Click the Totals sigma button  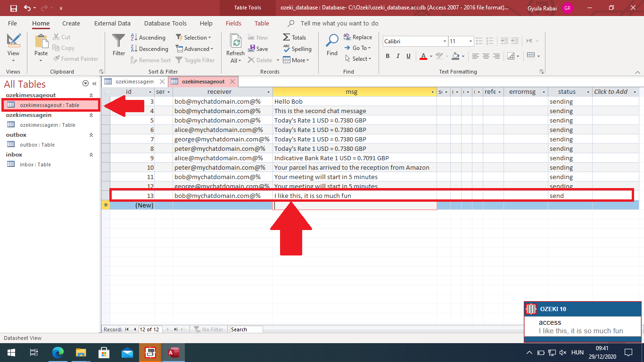[x=294, y=38]
